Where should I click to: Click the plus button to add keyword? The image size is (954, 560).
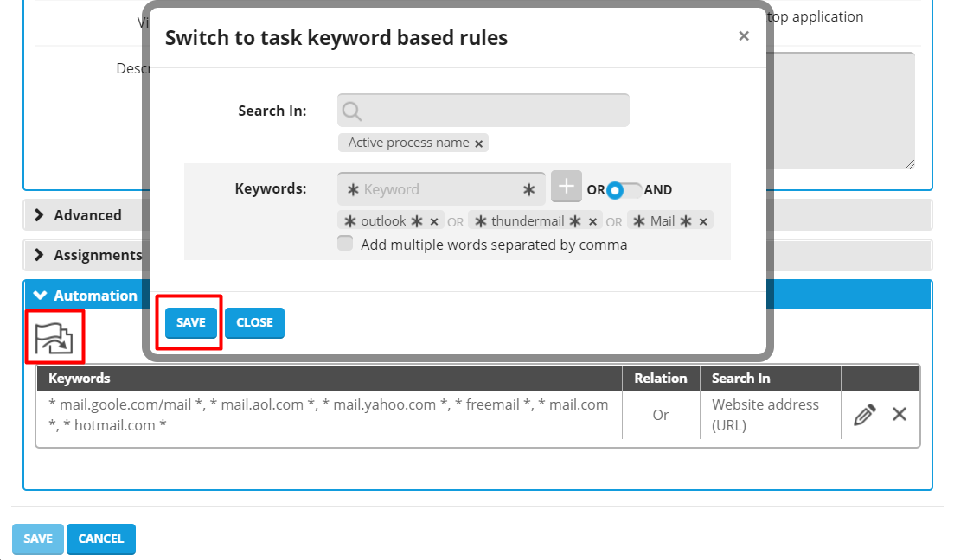567,187
